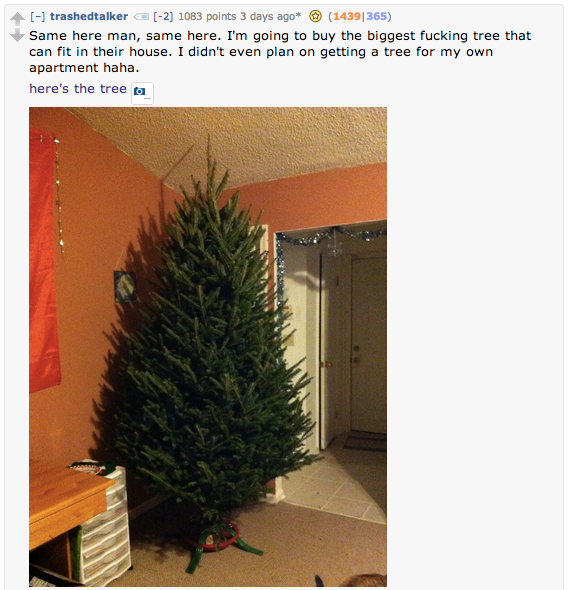Screen dimensions: 569x590
Task: Click the user tag icon beside trashedtalker
Action: click(x=141, y=17)
